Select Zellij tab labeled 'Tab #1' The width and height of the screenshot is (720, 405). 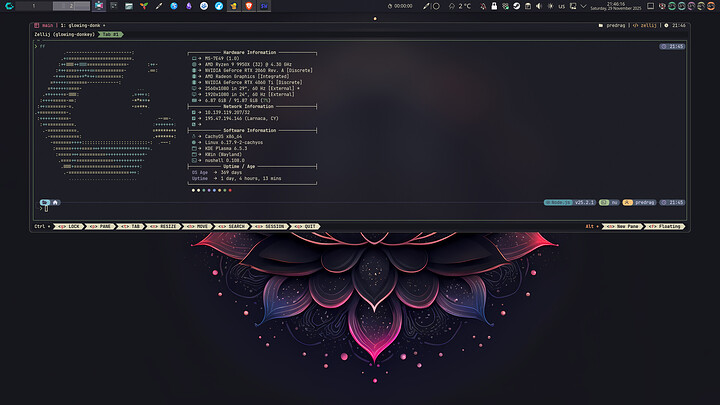click(x=111, y=33)
